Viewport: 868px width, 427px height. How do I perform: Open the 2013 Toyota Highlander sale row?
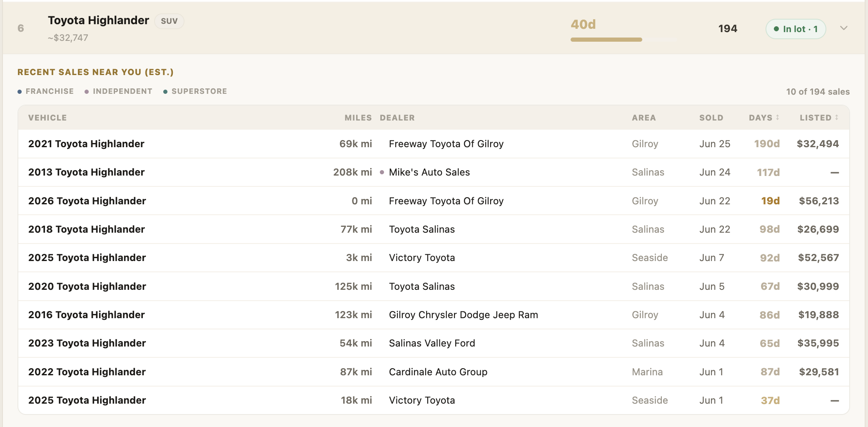click(x=434, y=172)
